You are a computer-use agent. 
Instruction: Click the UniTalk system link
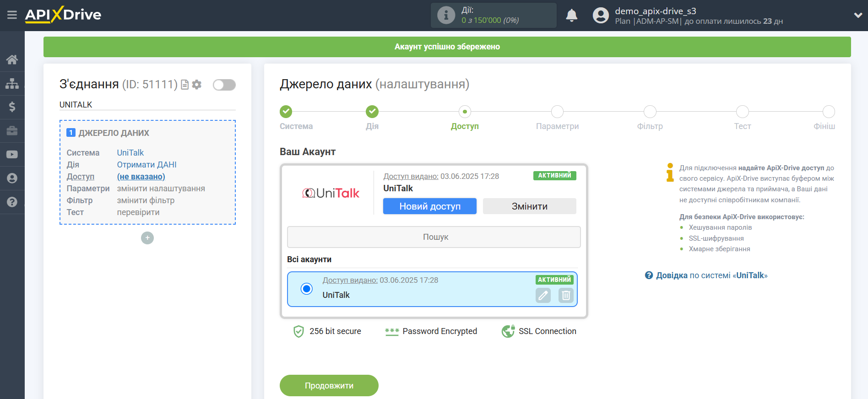tap(130, 153)
